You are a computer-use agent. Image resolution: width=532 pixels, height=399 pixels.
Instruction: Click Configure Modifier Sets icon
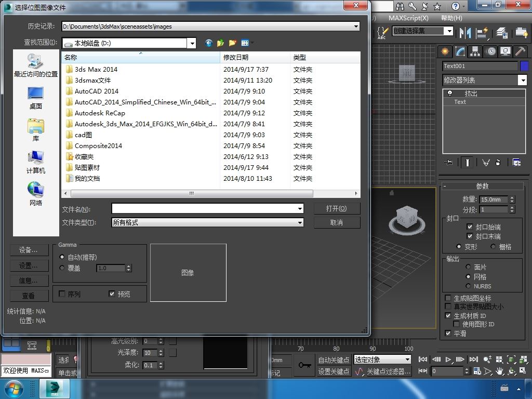517,163
